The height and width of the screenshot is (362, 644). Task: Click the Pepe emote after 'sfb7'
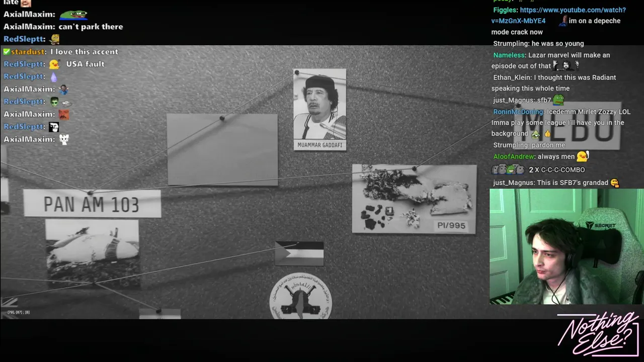(558, 100)
